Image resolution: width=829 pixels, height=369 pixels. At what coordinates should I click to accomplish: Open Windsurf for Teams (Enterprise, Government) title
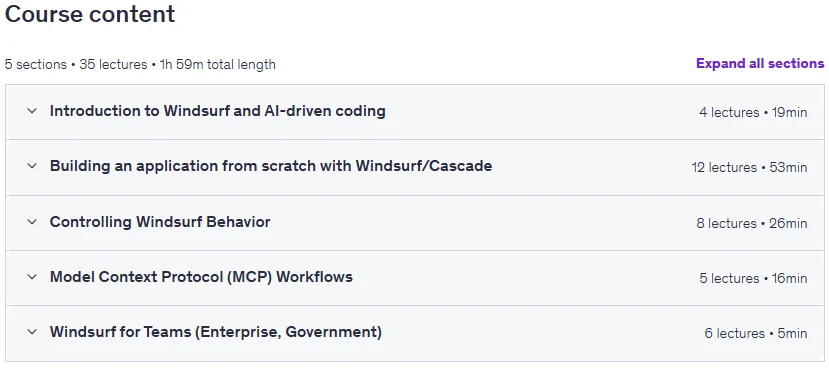(x=216, y=332)
